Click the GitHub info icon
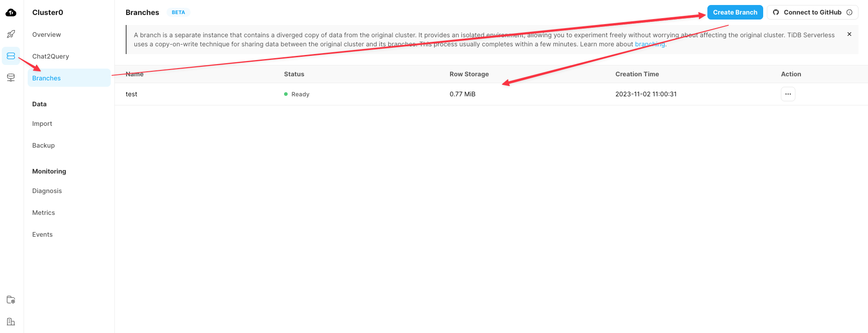868x333 pixels. pyautogui.click(x=849, y=12)
